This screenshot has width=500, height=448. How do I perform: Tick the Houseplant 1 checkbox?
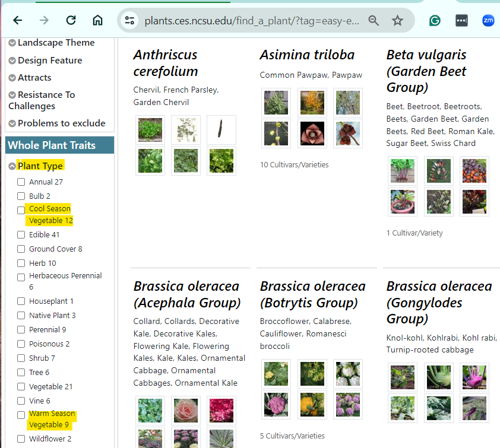(x=21, y=301)
